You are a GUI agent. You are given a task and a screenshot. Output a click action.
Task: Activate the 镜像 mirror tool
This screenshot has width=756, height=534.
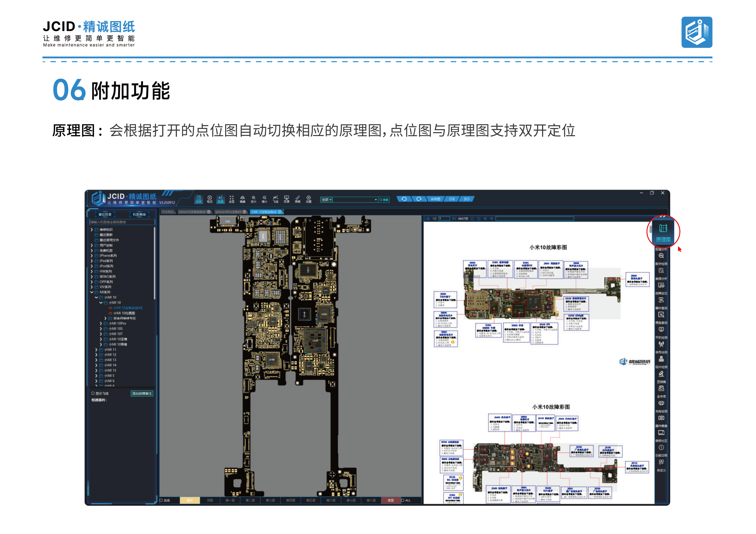243,199
